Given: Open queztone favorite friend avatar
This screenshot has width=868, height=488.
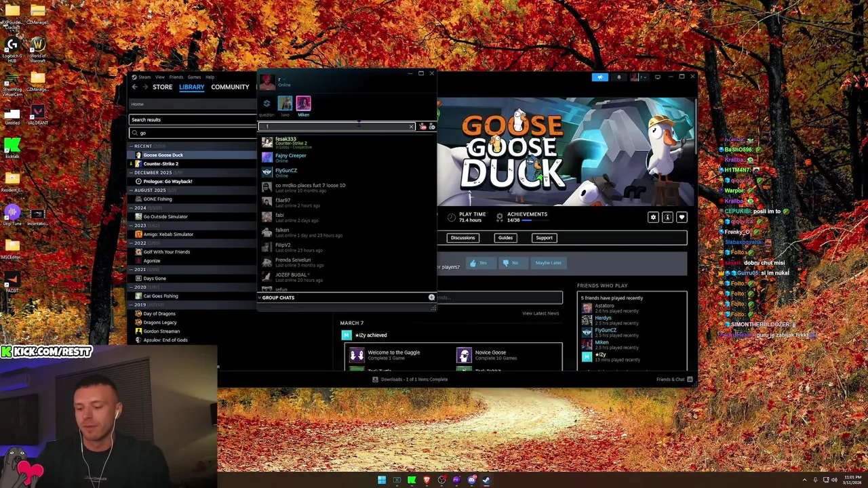Looking at the screenshot, I should pyautogui.click(x=267, y=103).
